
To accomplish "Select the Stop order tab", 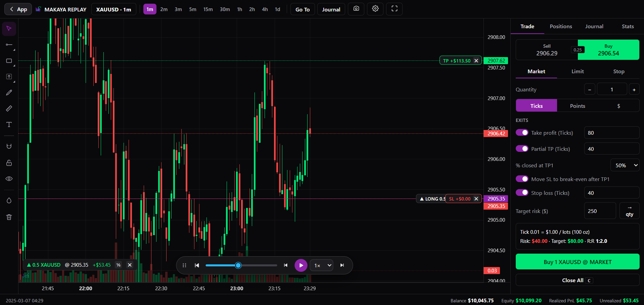I will (618, 72).
